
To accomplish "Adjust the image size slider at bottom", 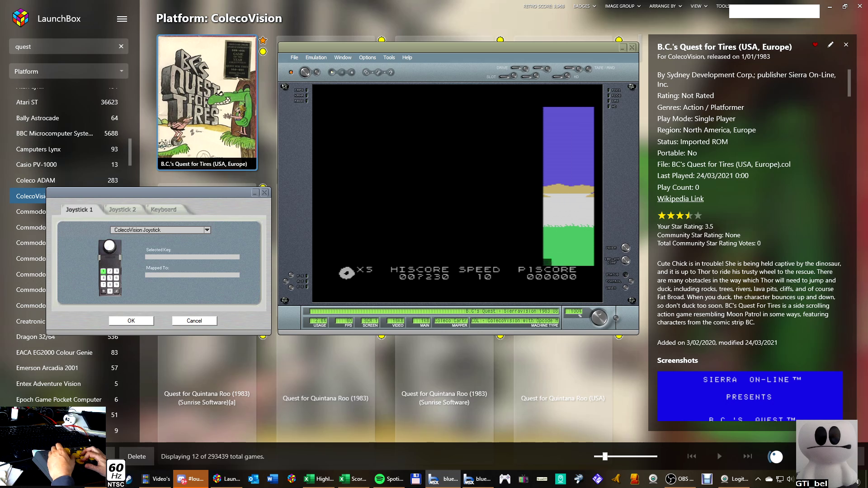I will [605, 456].
